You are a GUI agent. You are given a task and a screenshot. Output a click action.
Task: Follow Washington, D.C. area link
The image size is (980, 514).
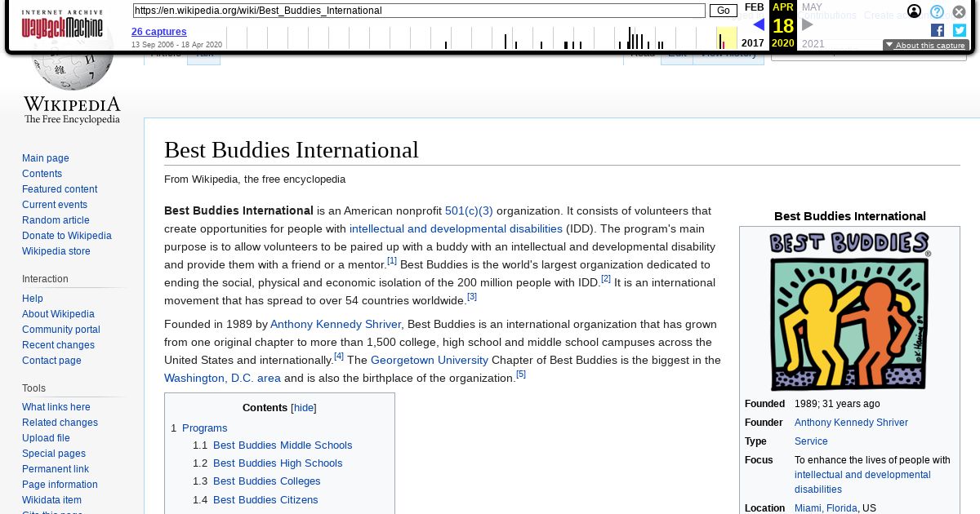[x=222, y=378]
